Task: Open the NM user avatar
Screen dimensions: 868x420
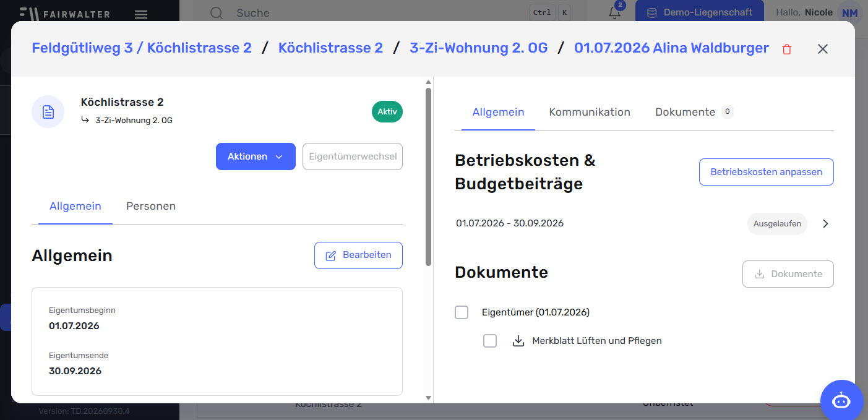Action: 849,13
